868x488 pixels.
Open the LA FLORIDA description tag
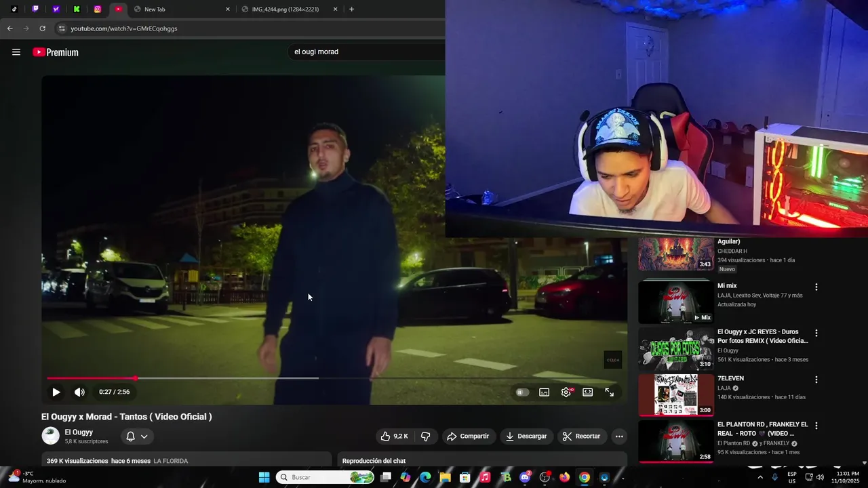[170, 461]
